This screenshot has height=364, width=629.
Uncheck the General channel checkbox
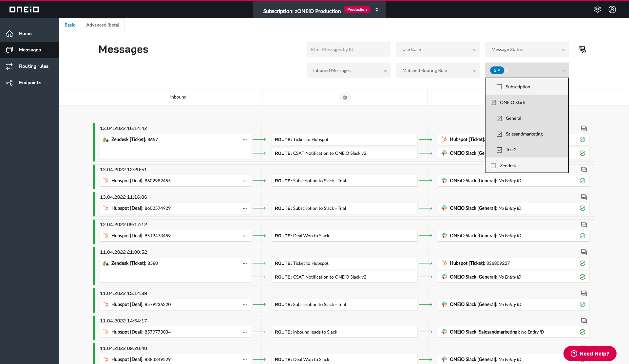(499, 118)
